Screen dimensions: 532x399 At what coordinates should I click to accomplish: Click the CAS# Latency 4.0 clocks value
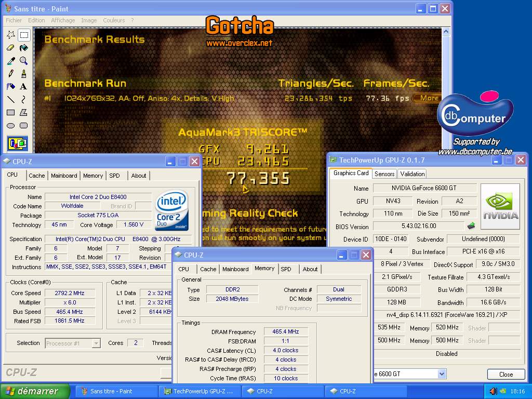point(285,350)
